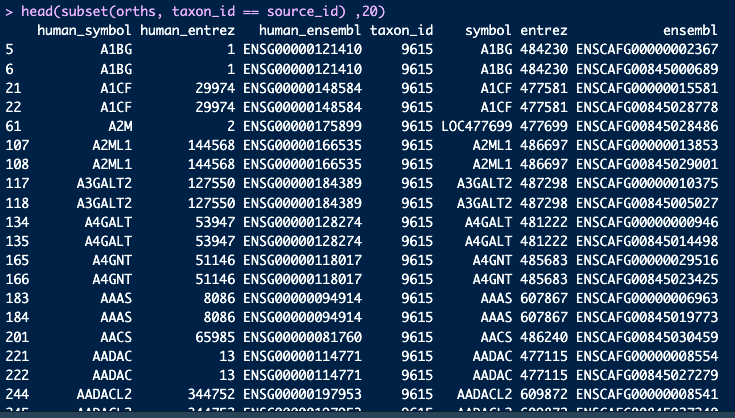The width and height of the screenshot is (735, 418).
Task: Click ensembl ID ENSCAFG00845030459
Action: [647, 337]
